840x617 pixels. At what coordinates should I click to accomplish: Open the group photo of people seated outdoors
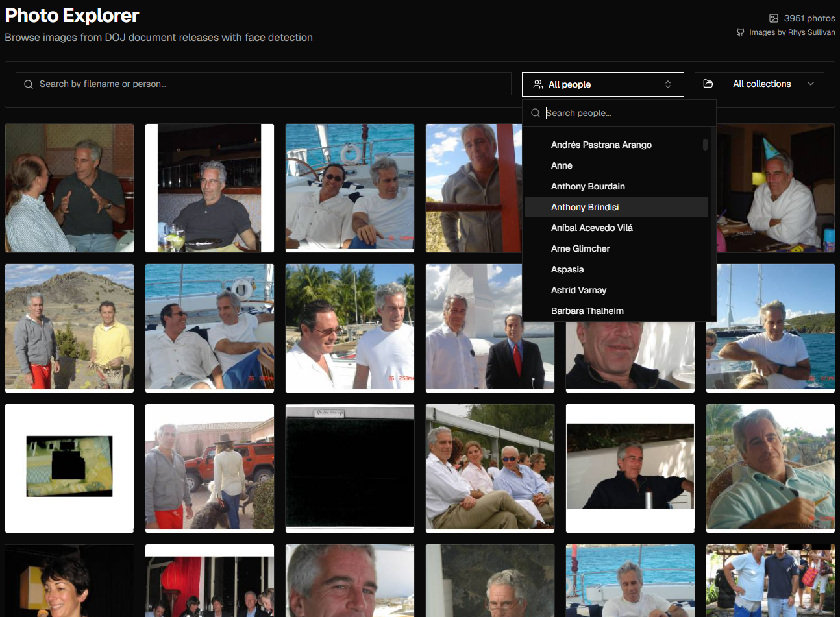[x=490, y=468]
